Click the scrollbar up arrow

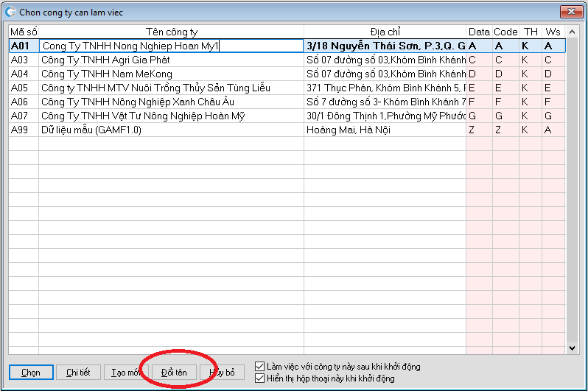click(x=572, y=32)
